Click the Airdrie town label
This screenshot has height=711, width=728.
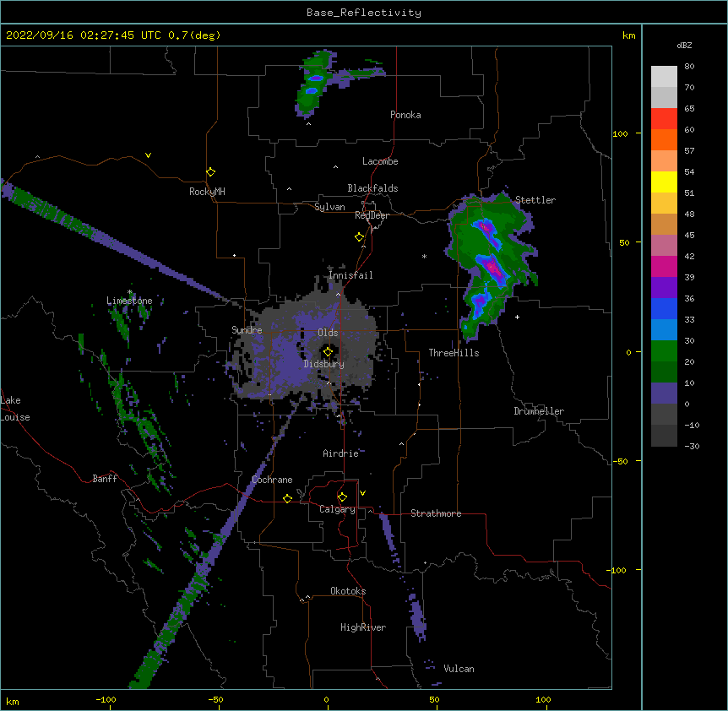coord(340,453)
